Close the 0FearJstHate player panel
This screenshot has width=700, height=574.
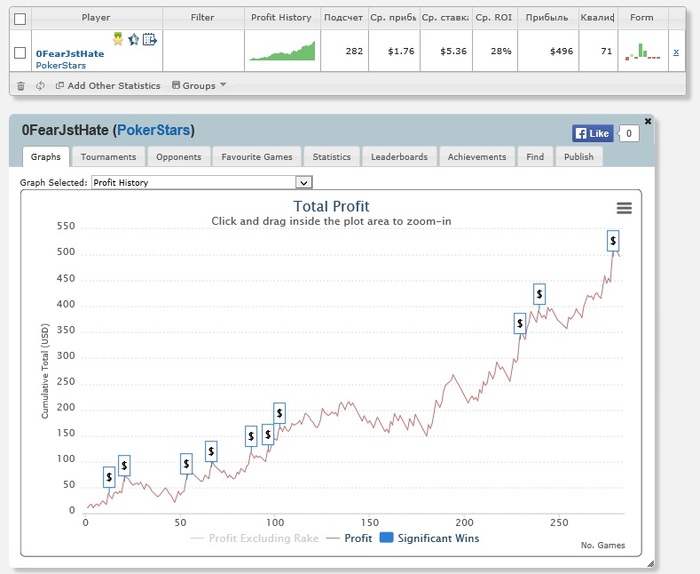[648, 121]
